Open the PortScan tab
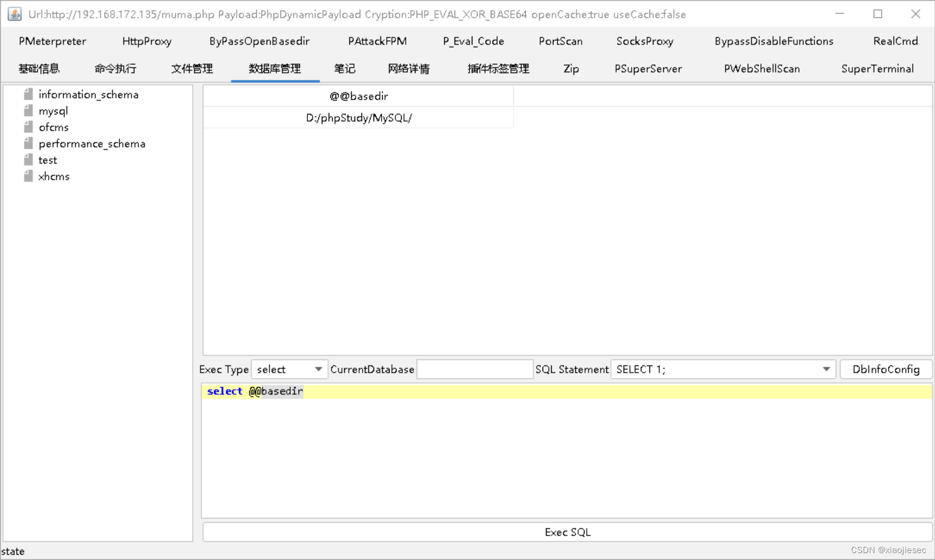Viewport: 935px width, 560px height. tap(560, 41)
